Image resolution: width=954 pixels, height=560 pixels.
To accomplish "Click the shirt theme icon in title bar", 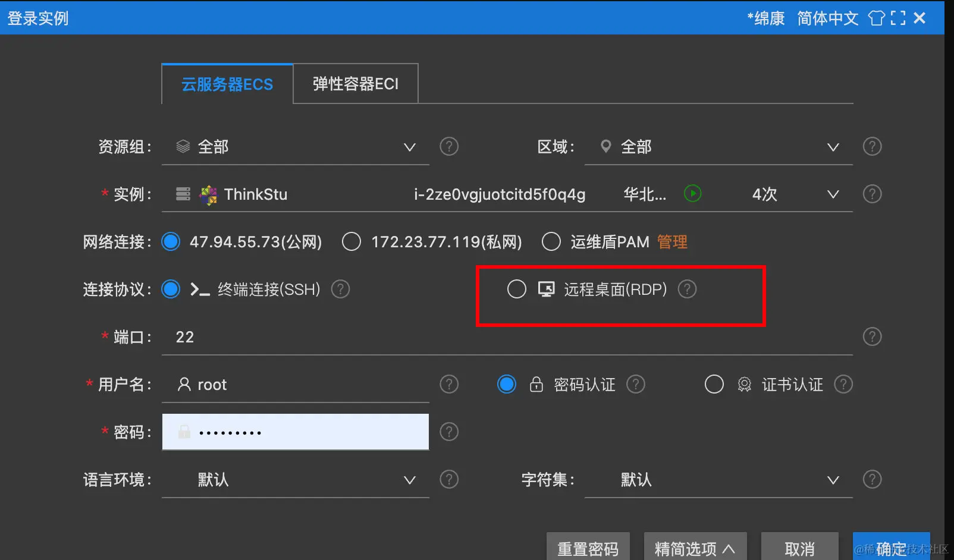I will pos(877,18).
